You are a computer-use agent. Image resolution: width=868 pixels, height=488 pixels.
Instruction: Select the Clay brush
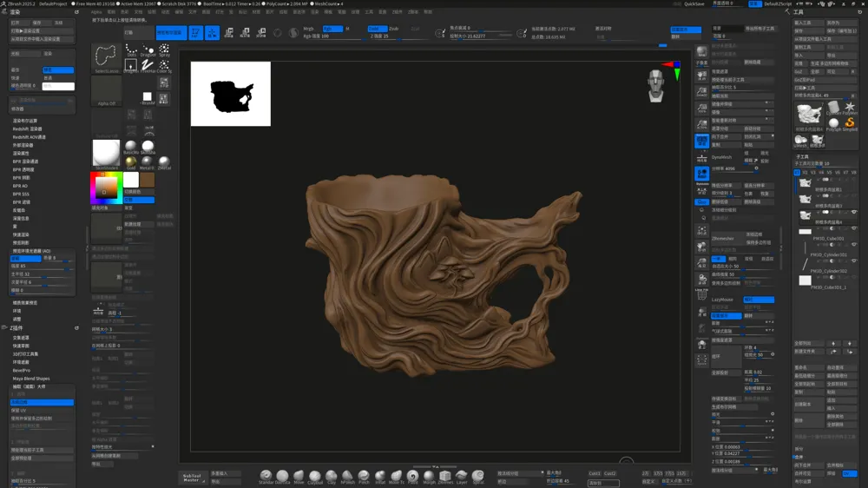tap(331, 476)
